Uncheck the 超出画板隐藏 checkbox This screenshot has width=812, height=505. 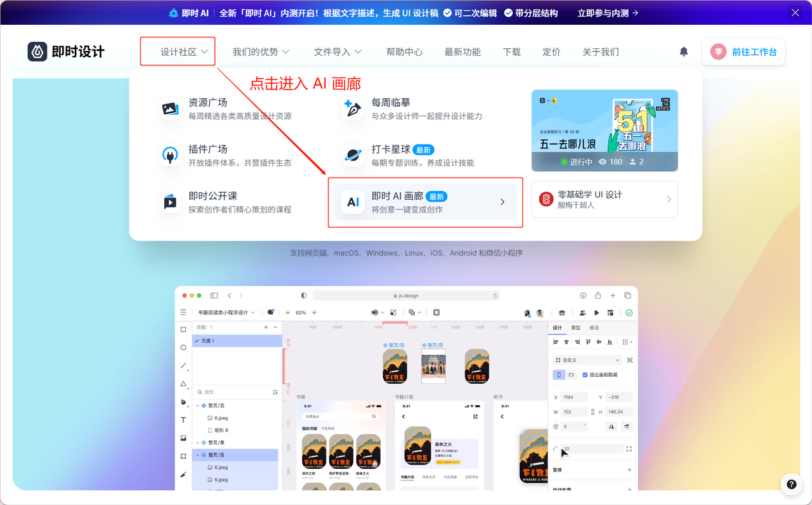pyautogui.click(x=585, y=375)
